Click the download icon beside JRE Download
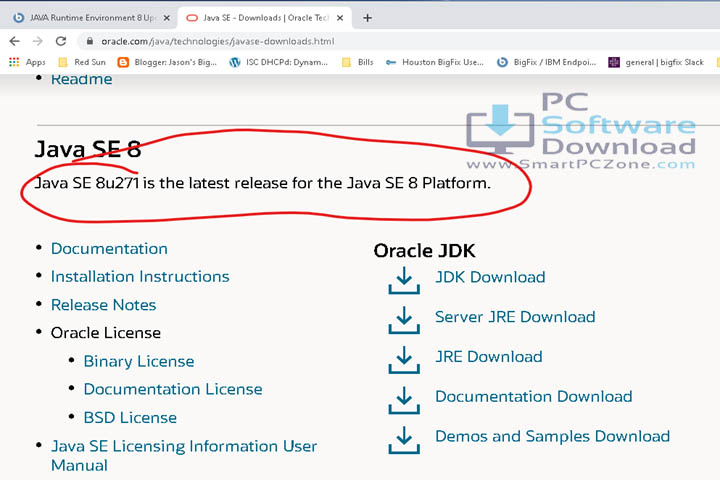The image size is (720, 480). (x=404, y=360)
